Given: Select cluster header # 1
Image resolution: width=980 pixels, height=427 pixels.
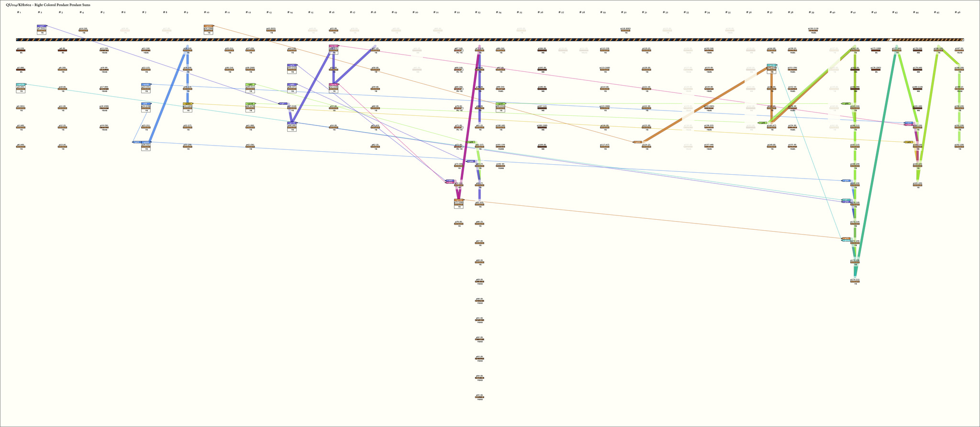Looking at the screenshot, I should click(19, 12).
